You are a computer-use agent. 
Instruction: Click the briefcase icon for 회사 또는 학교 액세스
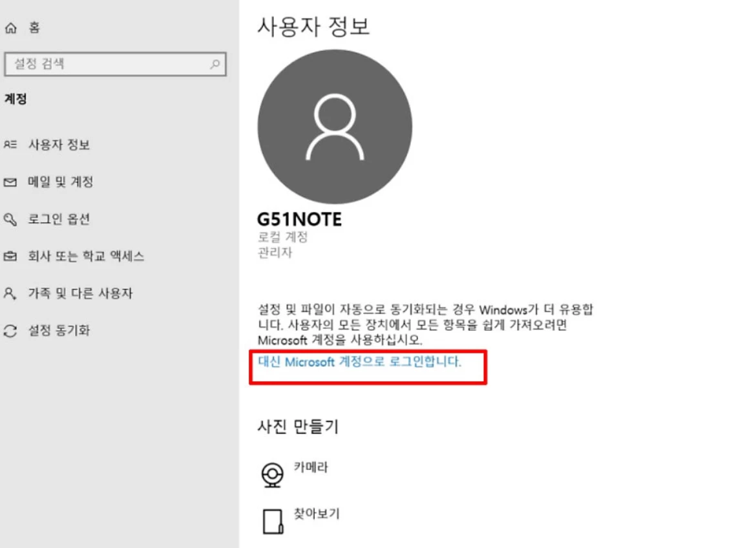tap(10, 256)
